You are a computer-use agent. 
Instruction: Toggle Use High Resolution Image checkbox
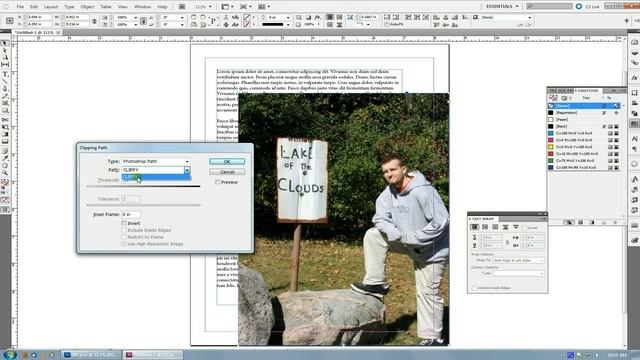124,244
